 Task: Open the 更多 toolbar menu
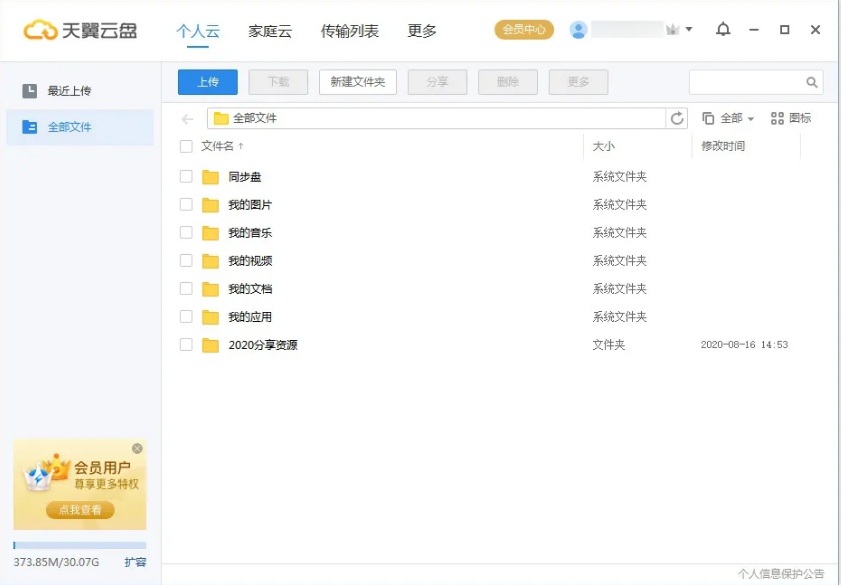[578, 82]
